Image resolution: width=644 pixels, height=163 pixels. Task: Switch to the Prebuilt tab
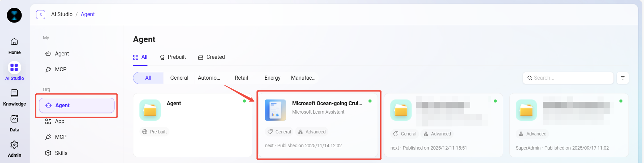(173, 57)
